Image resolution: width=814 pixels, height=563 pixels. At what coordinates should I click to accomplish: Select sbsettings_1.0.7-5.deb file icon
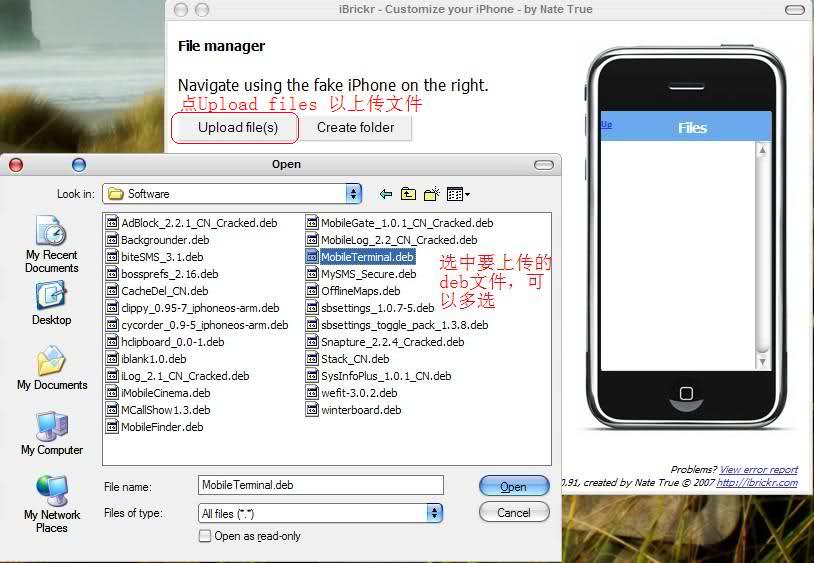point(312,308)
